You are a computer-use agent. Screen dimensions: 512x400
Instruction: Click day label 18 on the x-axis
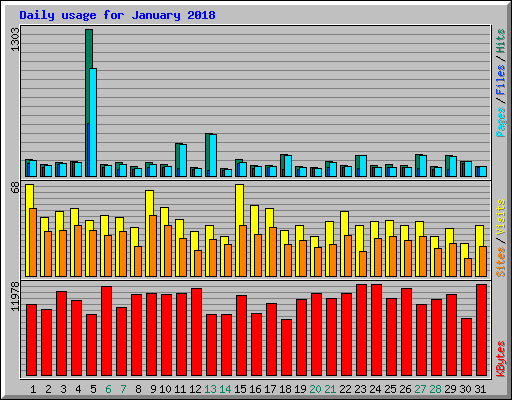(x=285, y=389)
